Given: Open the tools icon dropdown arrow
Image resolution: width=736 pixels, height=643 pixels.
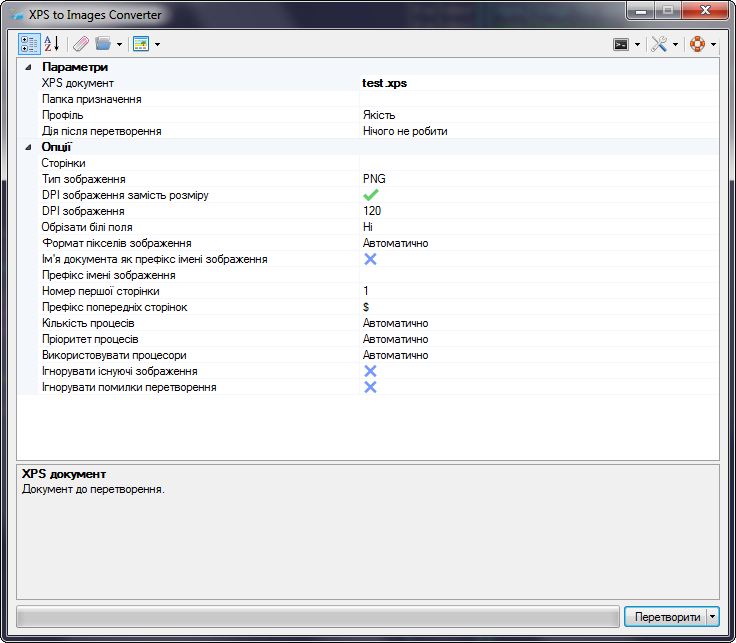Looking at the screenshot, I should point(675,45).
